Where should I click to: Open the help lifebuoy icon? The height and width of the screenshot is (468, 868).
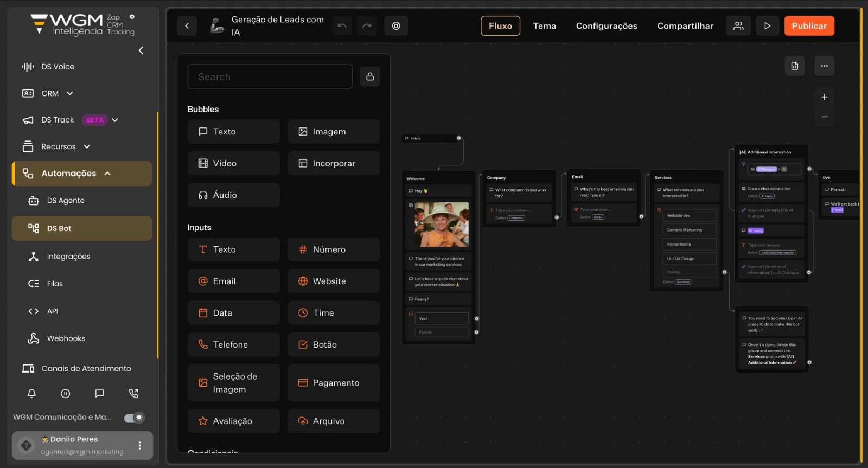pos(396,25)
